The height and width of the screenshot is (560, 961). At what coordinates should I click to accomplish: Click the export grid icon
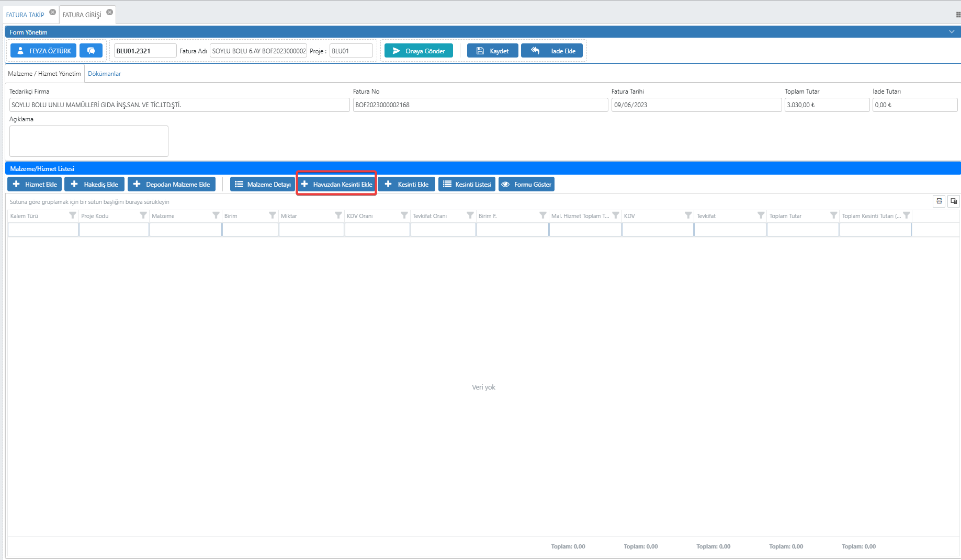coord(939,201)
